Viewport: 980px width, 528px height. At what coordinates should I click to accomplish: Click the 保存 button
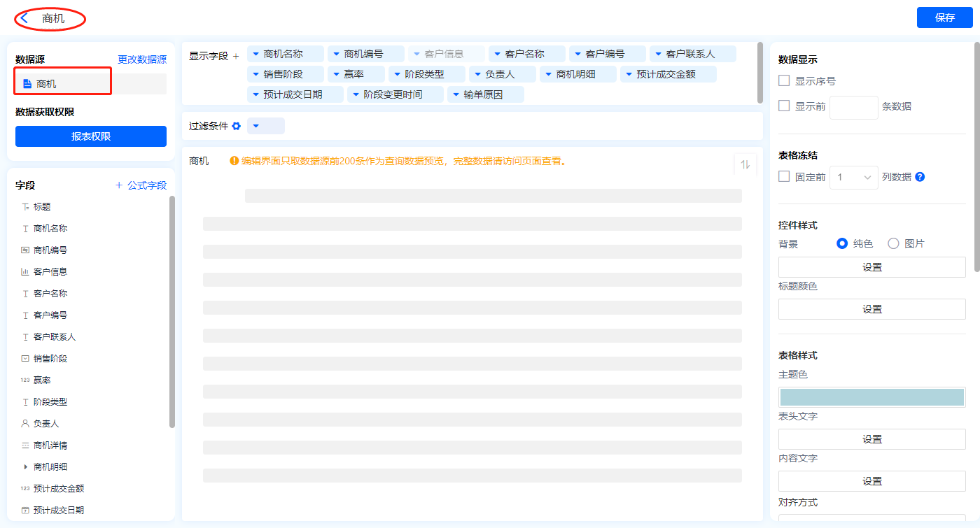944,17
